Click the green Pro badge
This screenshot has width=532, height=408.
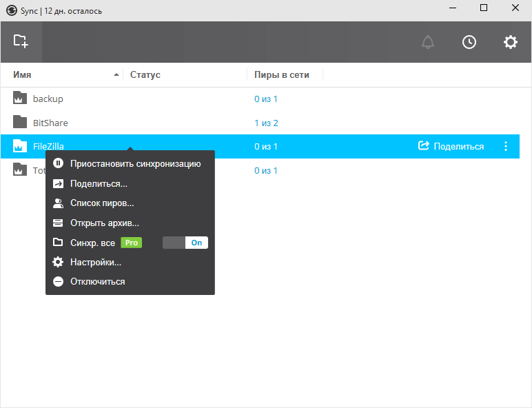tap(132, 243)
